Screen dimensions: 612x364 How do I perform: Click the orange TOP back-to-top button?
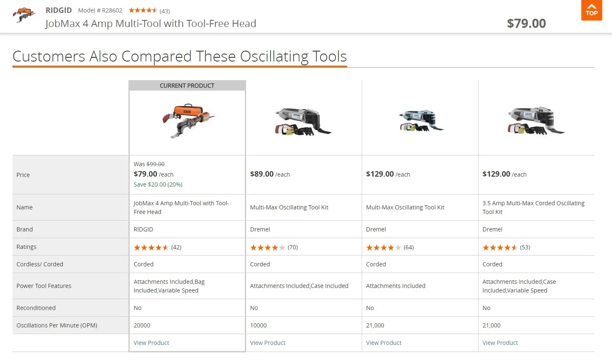click(591, 10)
